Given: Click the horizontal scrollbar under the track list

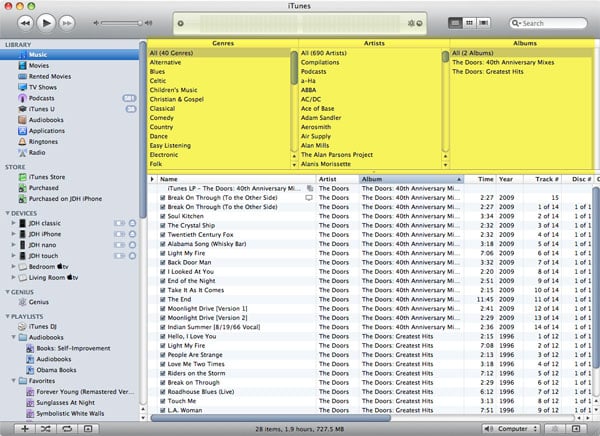Looking at the screenshot, I should click(x=271, y=418).
